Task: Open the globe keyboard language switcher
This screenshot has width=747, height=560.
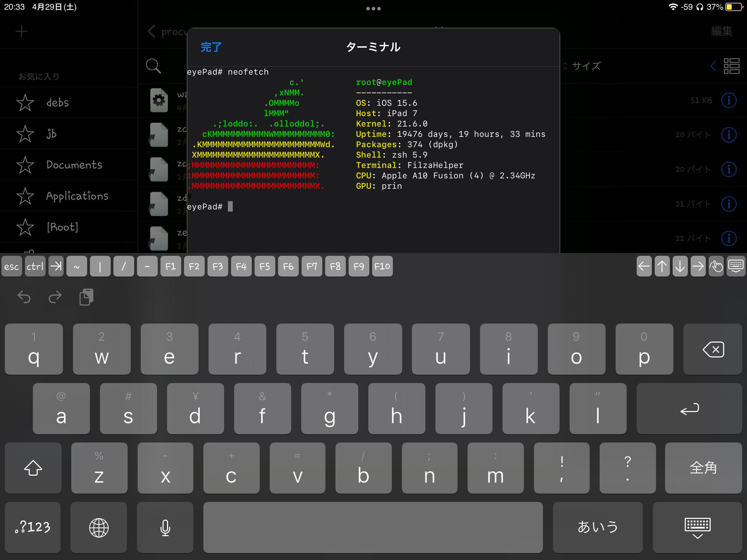Action: (99, 527)
